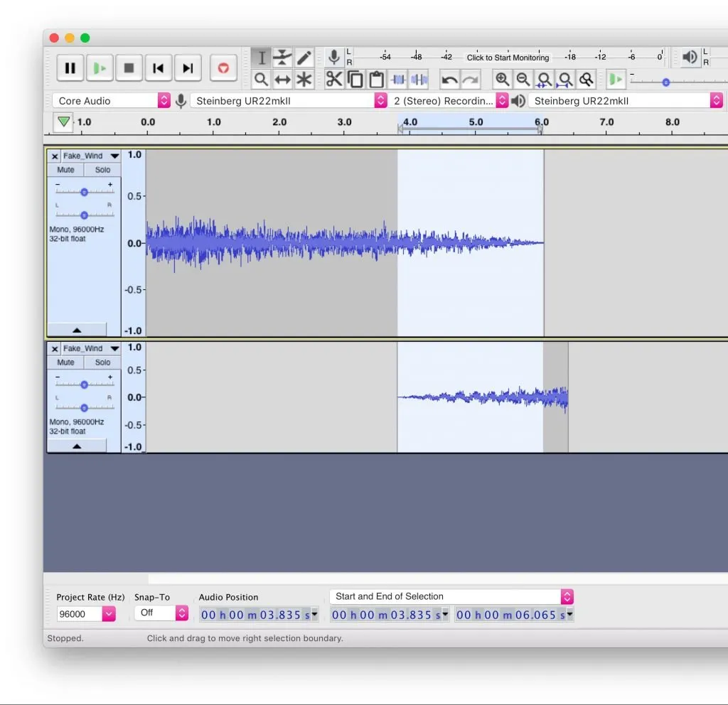This screenshot has height=705, width=728.
Task: Redo the last undone action
Action: [471, 80]
